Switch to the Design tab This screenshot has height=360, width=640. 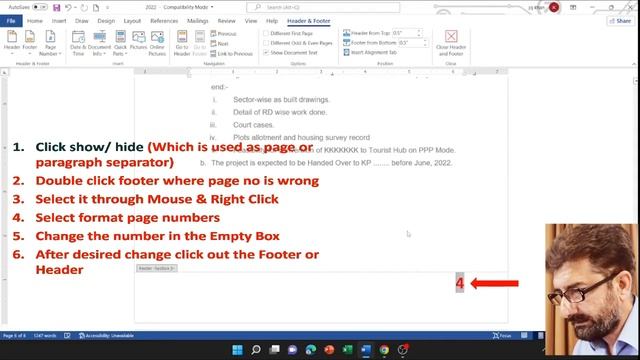point(106,21)
